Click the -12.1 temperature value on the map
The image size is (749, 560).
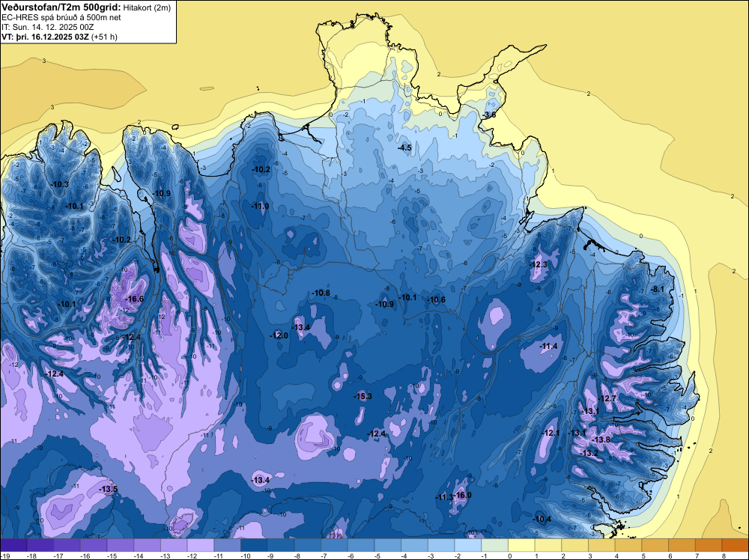pos(551,433)
